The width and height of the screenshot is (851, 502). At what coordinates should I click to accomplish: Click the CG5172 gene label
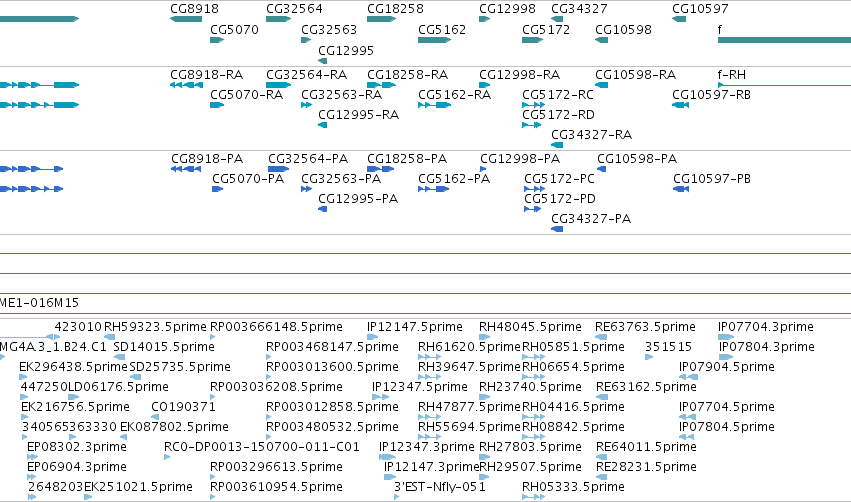[x=546, y=29]
